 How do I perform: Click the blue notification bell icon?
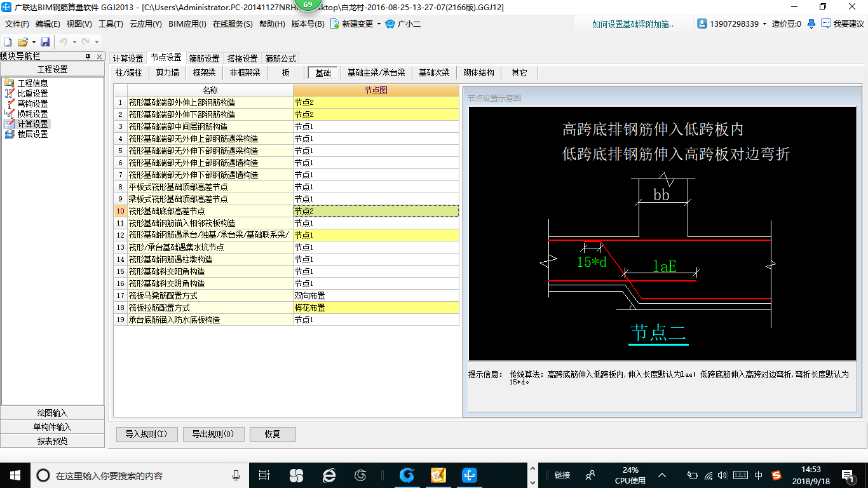[x=811, y=24]
